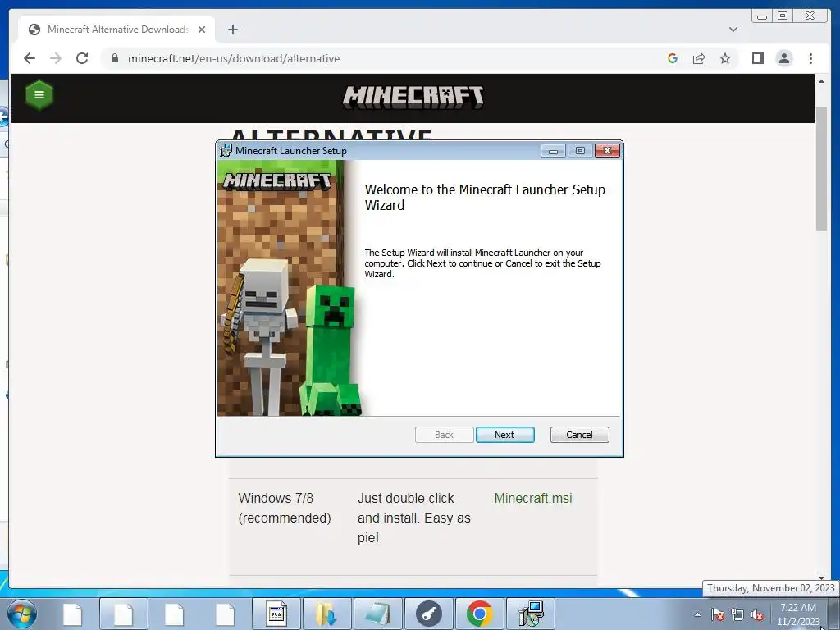Open the window-dialog icon on taskbar
The image size is (840, 630).
(276, 614)
